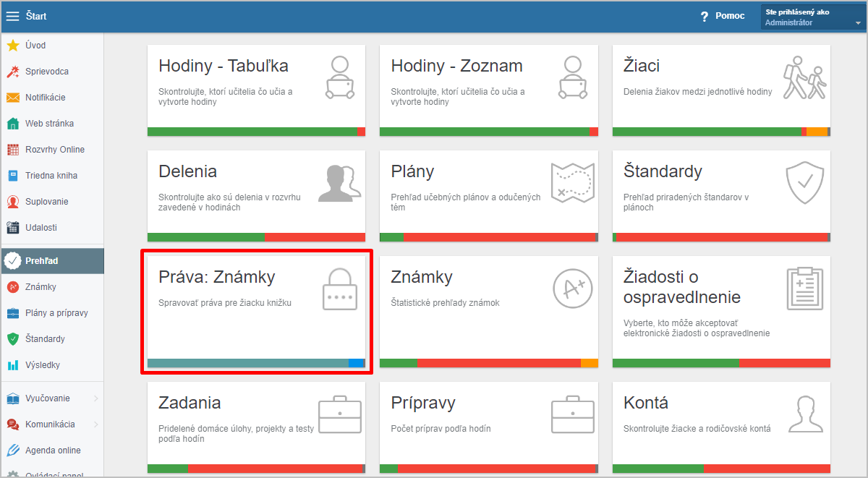Viewport: 868px width, 478px height.
Task: Click the Úvod star icon
Action: coord(12,46)
